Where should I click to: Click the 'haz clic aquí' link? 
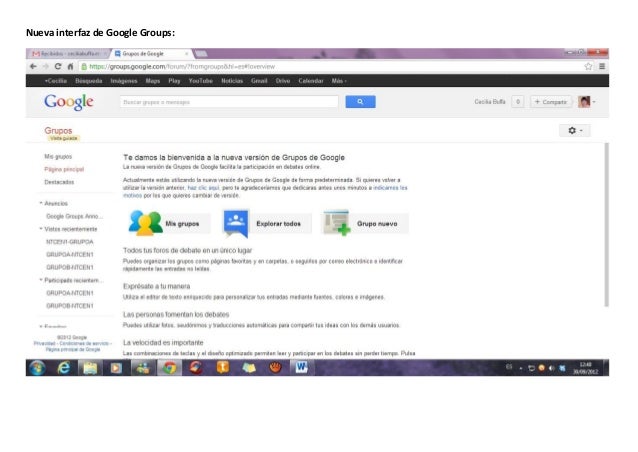[x=203, y=188]
